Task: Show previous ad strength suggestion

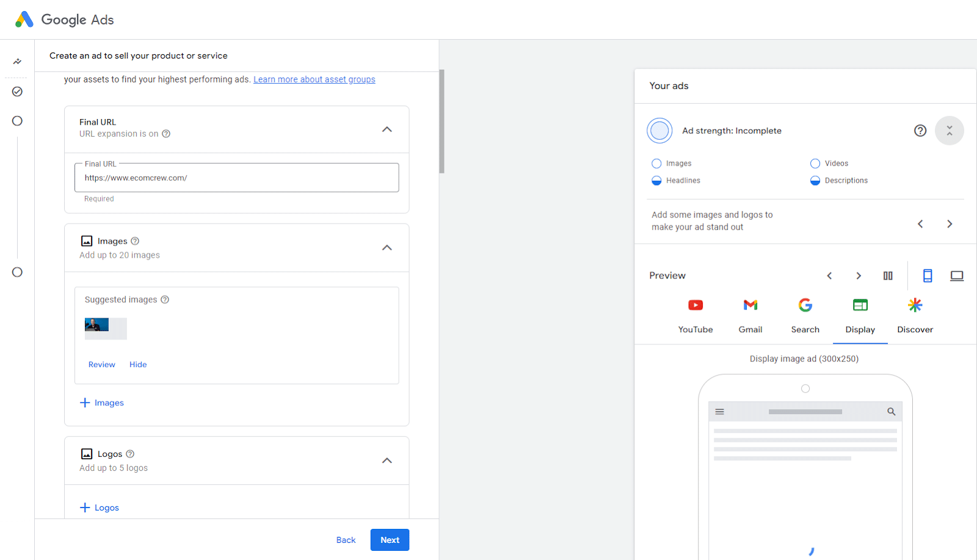Action: click(x=920, y=224)
